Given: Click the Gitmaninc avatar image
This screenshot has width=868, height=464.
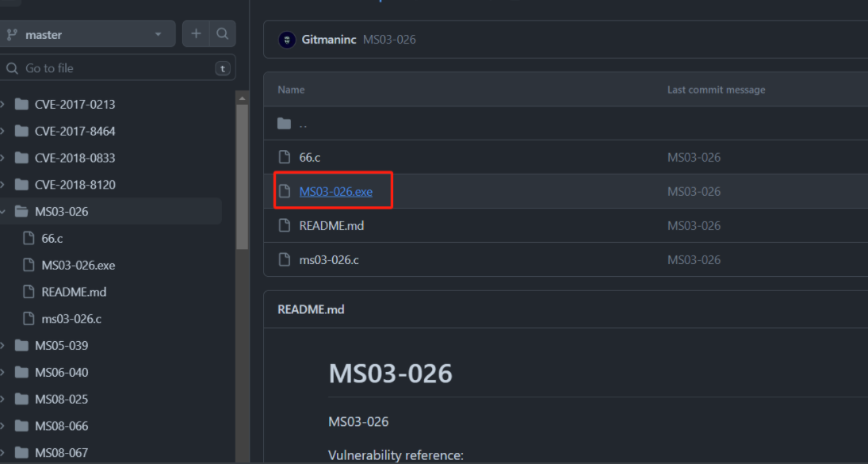Looking at the screenshot, I should (x=287, y=40).
